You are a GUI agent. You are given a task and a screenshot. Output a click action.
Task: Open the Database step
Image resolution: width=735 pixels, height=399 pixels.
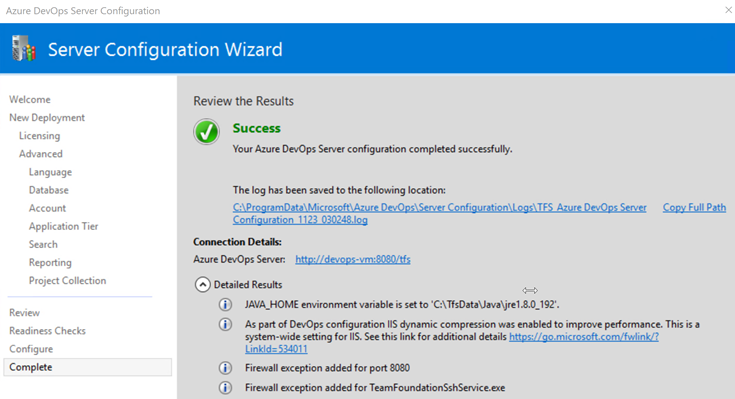[49, 190]
